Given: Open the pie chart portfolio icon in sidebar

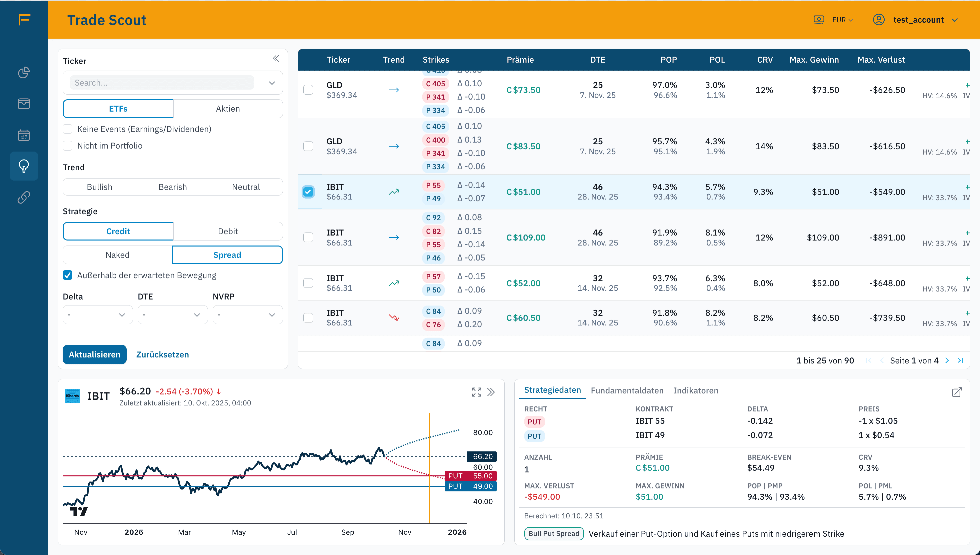Looking at the screenshot, I should pyautogui.click(x=24, y=72).
